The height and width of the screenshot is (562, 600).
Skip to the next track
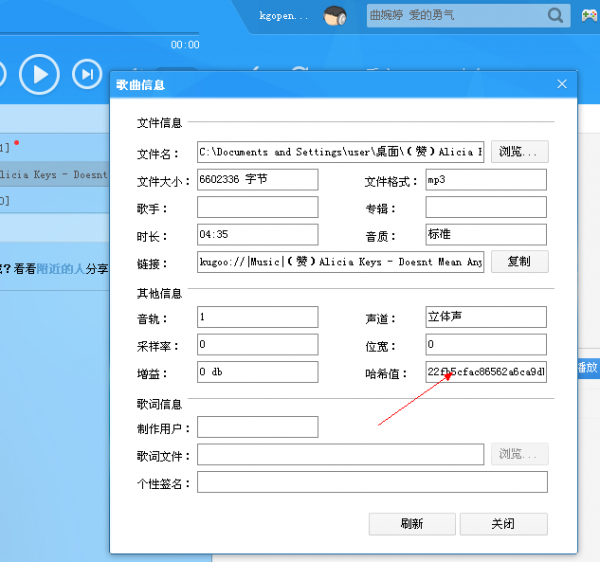(89, 74)
